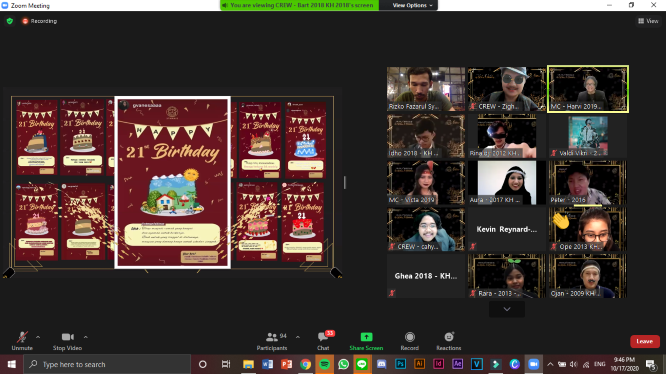Expand arrow next to Participants
This screenshot has width=666, height=374.
click(298, 337)
